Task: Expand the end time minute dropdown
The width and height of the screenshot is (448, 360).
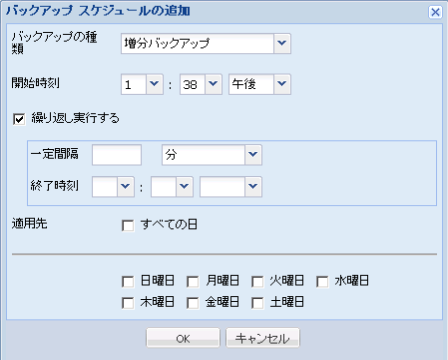Action: (184, 187)
